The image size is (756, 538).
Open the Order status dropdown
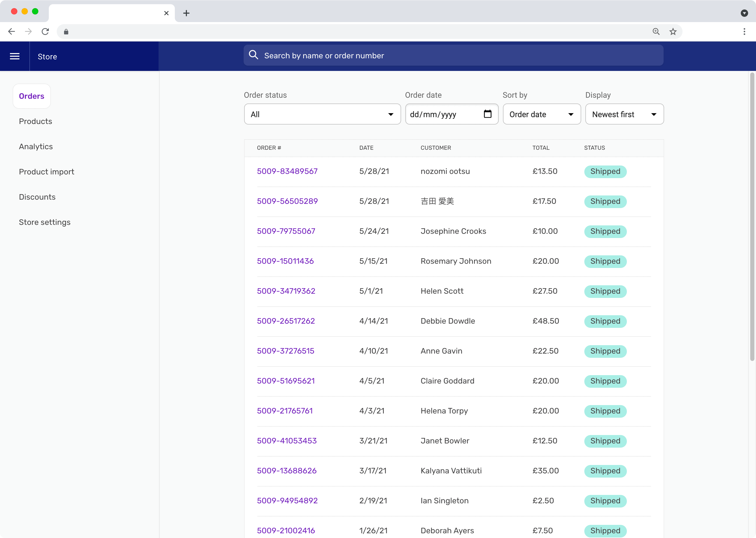tap(322, 114)
